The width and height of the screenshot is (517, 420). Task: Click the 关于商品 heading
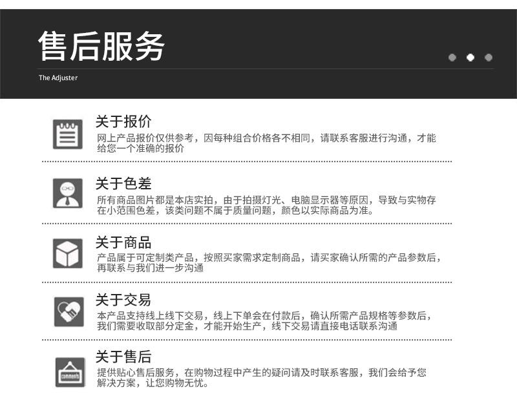pos(123,242)
